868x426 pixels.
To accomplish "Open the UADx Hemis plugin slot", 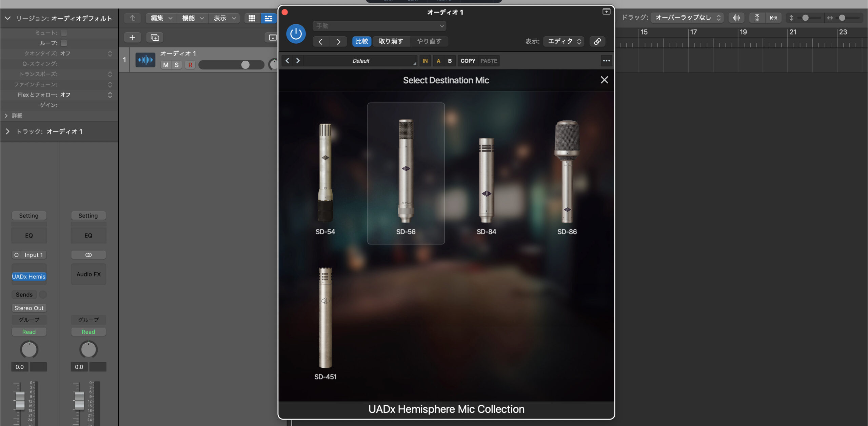I will click(29, 277).
